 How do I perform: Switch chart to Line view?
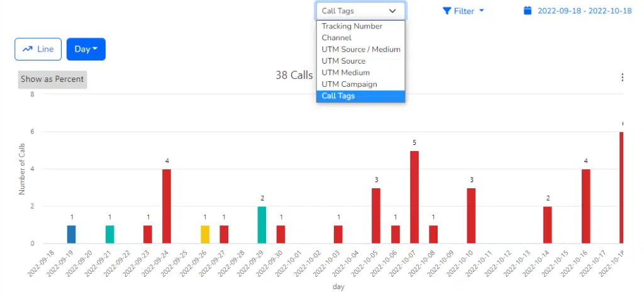[x=38, y=49]
